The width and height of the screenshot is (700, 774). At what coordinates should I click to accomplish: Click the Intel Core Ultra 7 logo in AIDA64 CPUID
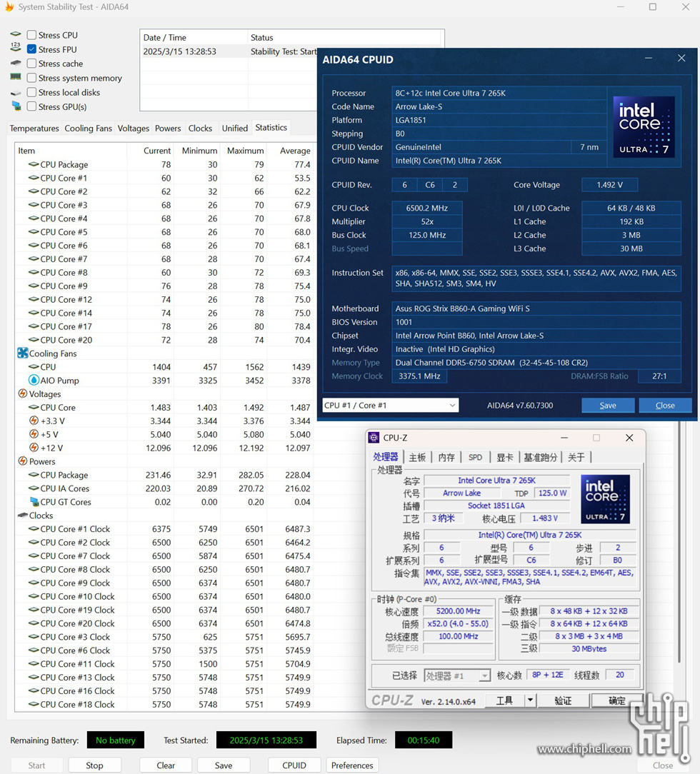pyautogui.click(x=644, y=127)
